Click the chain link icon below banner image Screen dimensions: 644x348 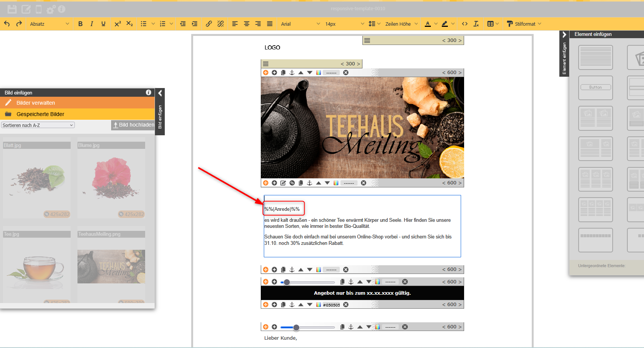pyautogui.click(x=292, y=183)
